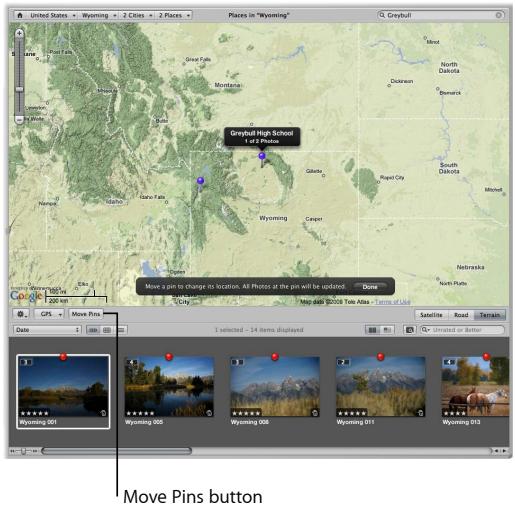Viewport: 515px width, 507px height.
Task: Click the stack count badge on Wyoming 011
Action: [x=344, y=362]
